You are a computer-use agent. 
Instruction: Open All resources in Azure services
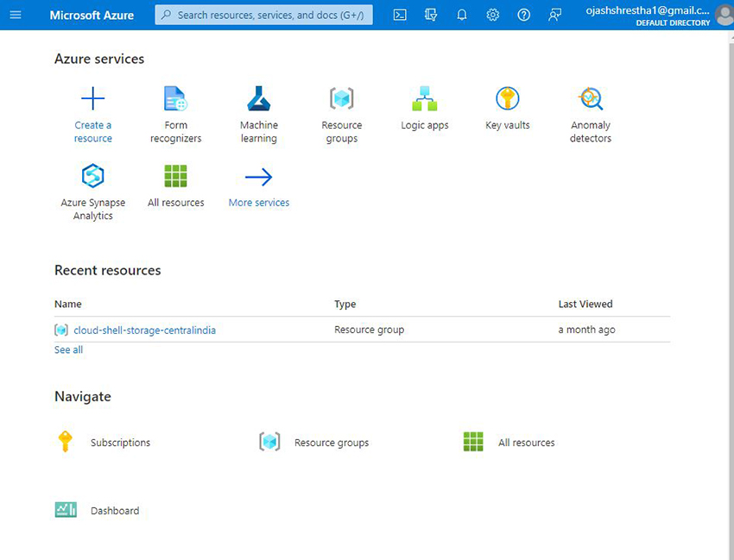pos(175,177)
